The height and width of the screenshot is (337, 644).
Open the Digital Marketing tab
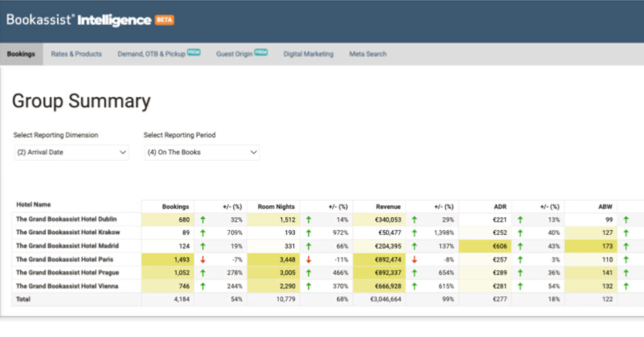(308, 54)
